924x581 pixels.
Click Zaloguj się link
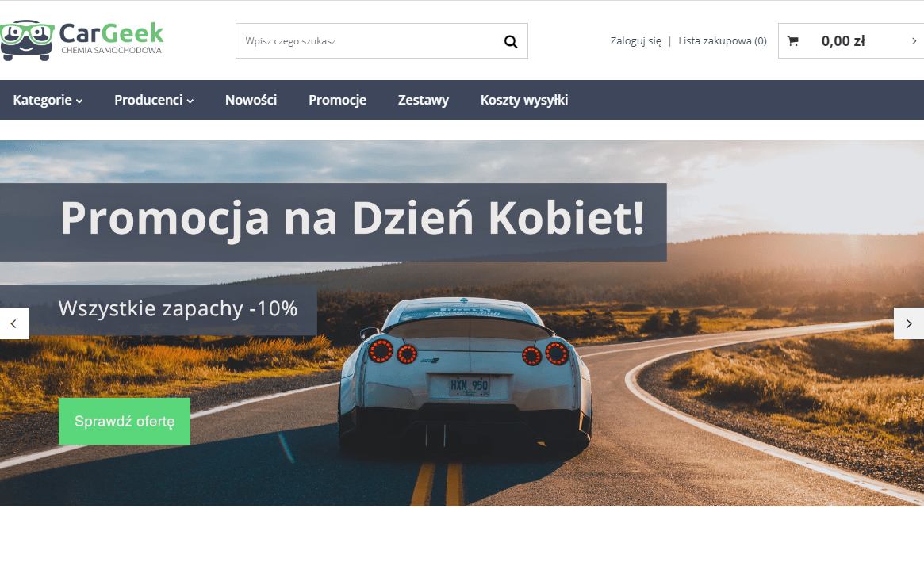click(636, 41)
